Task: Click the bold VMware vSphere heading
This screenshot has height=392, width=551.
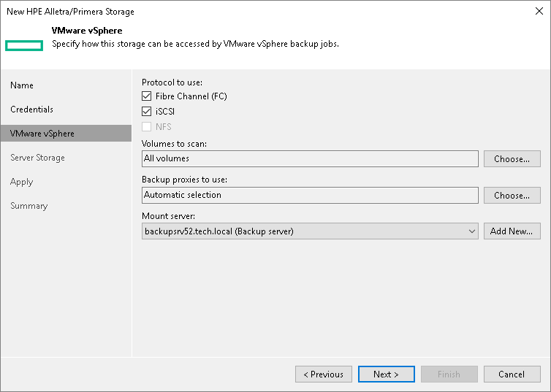Action: pyautogui.click(x=87, y=31)
